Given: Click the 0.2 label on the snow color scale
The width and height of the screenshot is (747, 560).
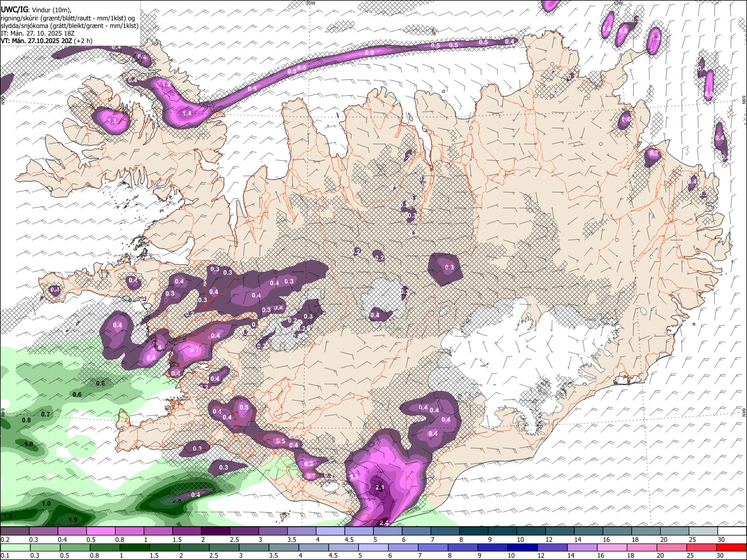Looking at the screenshot, I should point(5,540).
